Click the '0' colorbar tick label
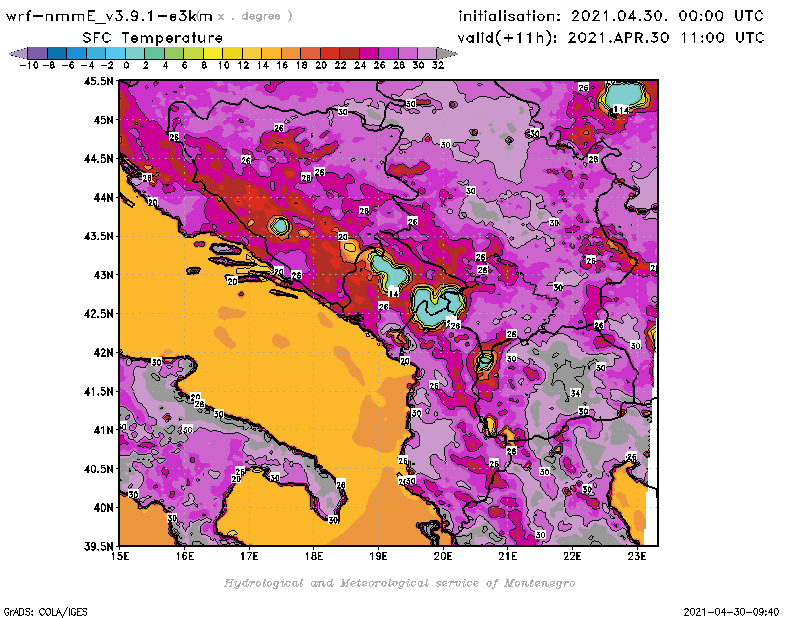800x618 pixels. (x=126, y=65)
